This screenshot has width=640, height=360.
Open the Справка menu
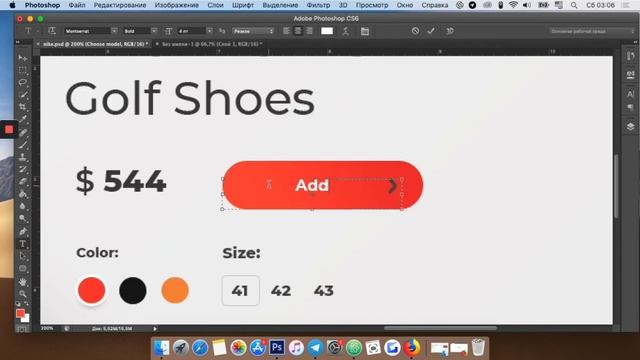click(x=434, y=5)
